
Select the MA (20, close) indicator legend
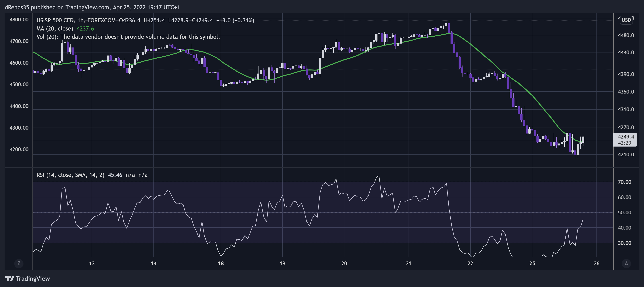pyautogui.click(x=55, y=29)
